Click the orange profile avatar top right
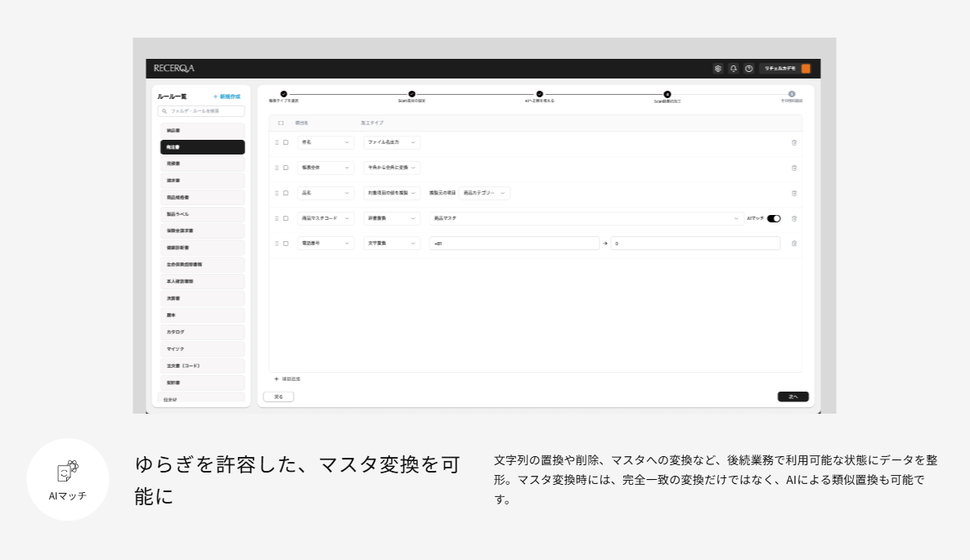The image size is (970, 560). (x=805, y=69)
